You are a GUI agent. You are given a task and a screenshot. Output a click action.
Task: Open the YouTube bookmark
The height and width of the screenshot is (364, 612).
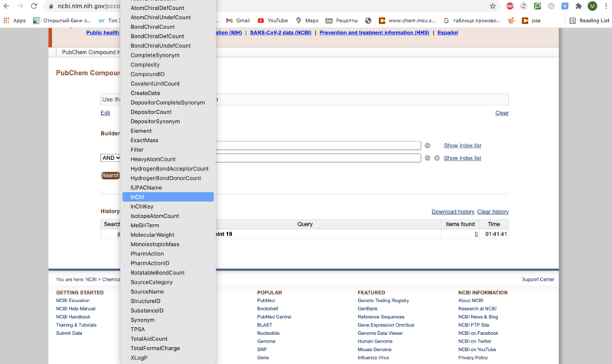(272, 21)
